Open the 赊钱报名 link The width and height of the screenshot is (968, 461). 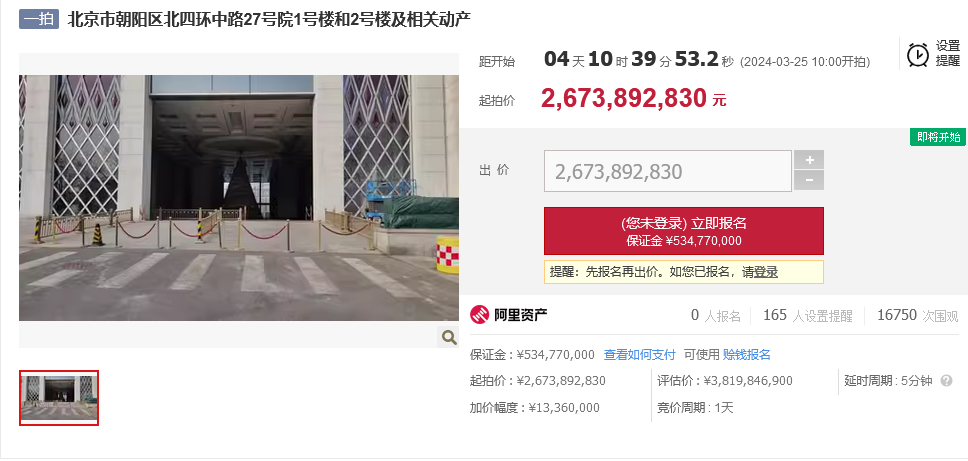747,355
